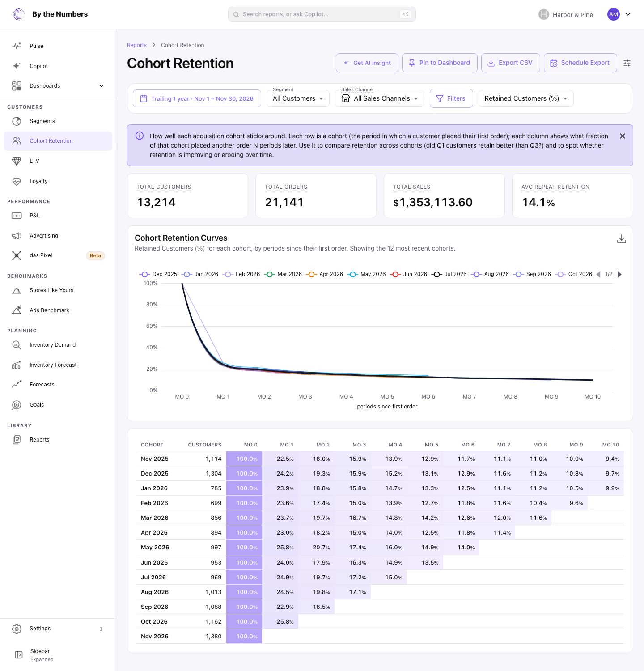Image resolution: width=644 pixels, height=671 pixels.
Task: Expand the Settings submenu arrow
Action: (x=102, y=629)
